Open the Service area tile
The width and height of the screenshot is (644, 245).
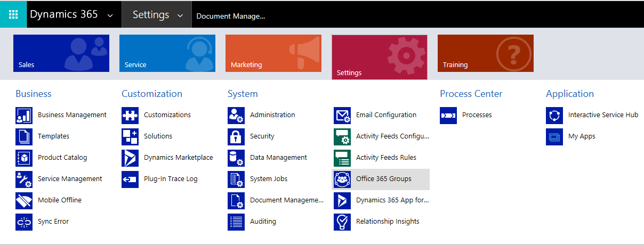tap(167, 53)
